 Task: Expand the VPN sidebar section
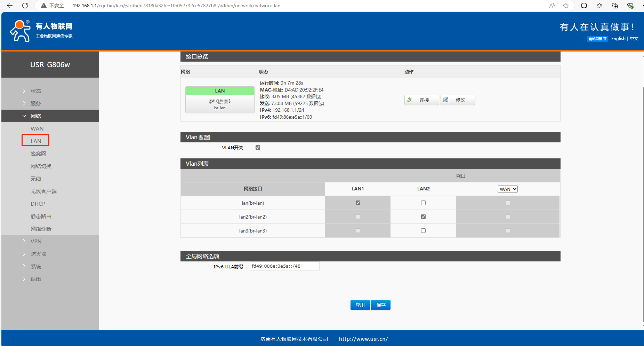tap(36, 241)
